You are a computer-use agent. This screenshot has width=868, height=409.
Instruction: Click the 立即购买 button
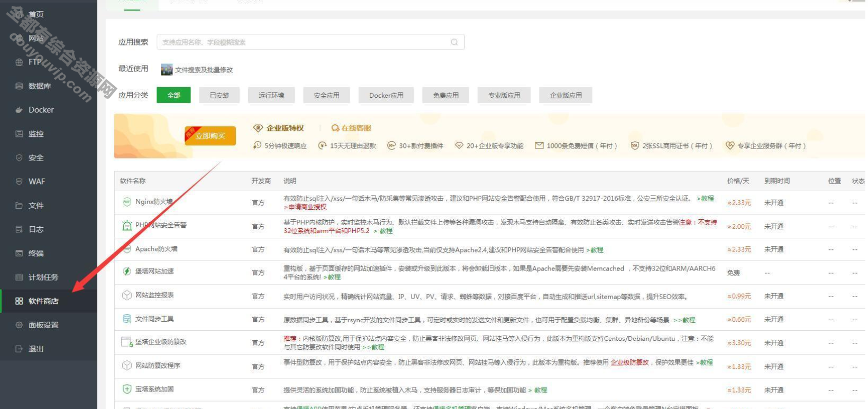click(210, 136)
